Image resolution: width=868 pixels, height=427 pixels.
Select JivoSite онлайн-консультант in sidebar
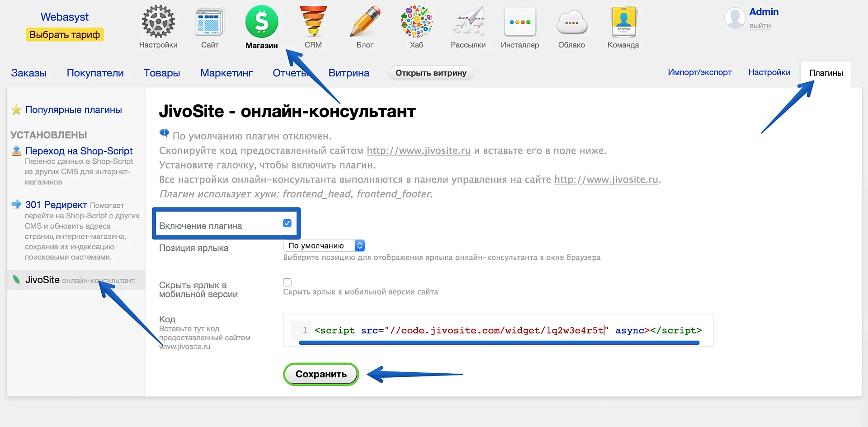[75, 280]
